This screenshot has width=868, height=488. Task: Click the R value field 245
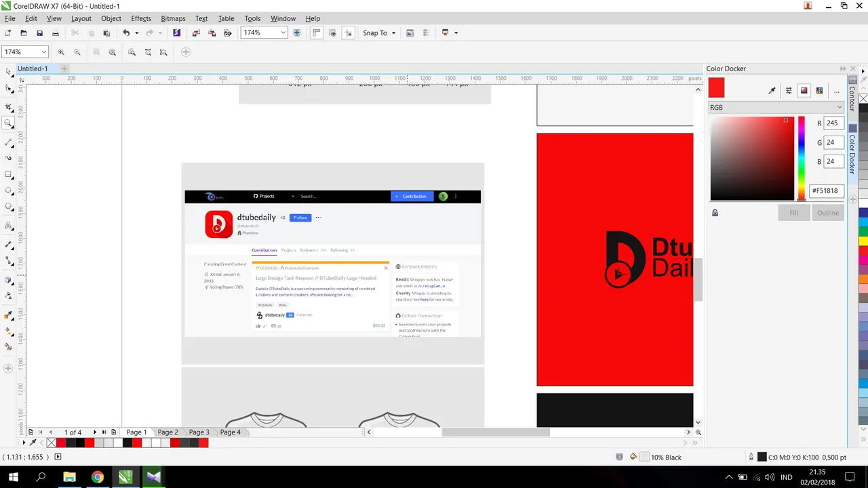click(x=833, y=123)
